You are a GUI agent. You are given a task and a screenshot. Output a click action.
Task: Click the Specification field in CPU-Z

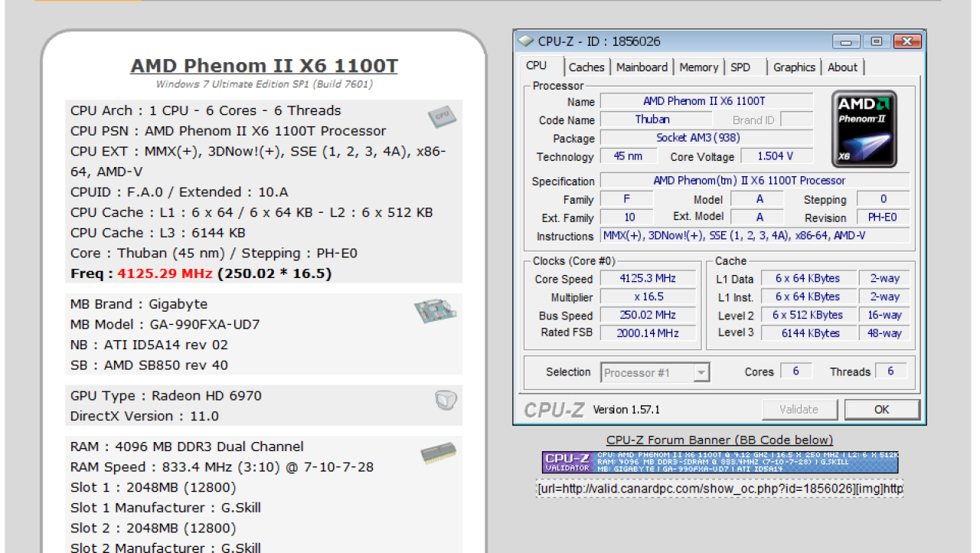[755, 181]
